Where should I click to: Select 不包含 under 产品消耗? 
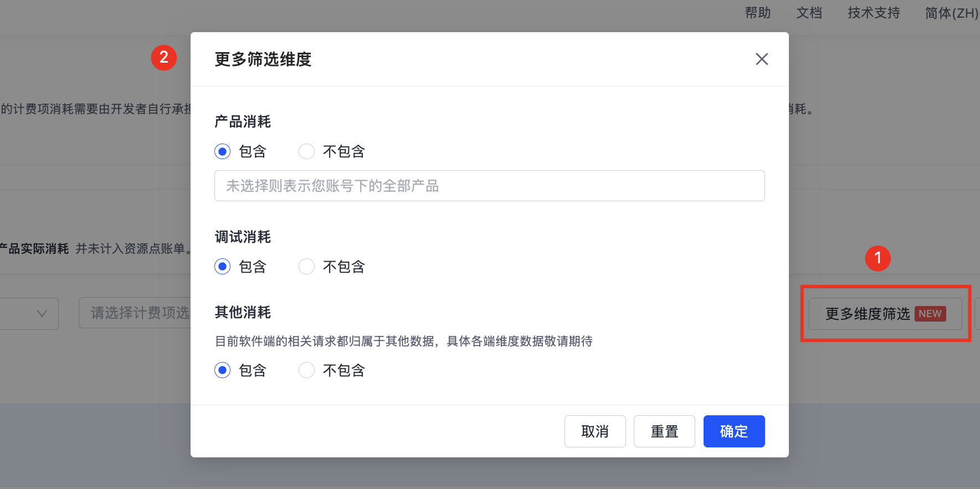coord(306,151)
